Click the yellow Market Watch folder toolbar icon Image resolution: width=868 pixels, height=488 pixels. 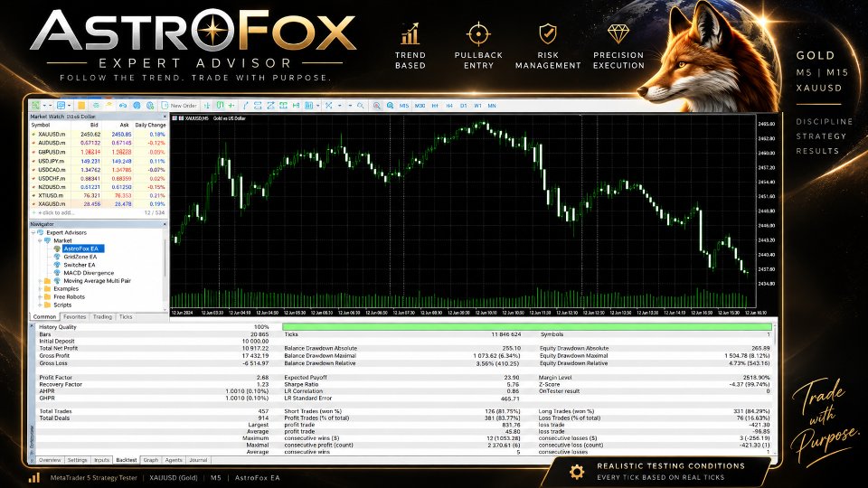[81, 105]
